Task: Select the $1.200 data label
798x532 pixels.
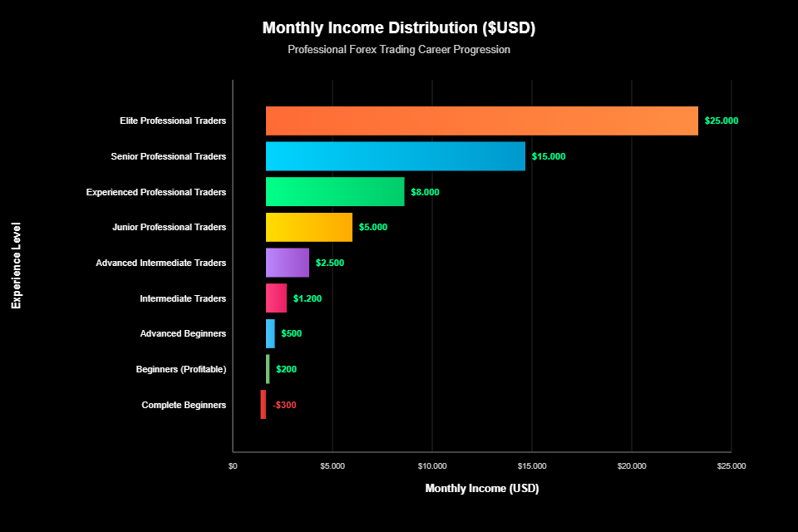Action: coord(307,298)
